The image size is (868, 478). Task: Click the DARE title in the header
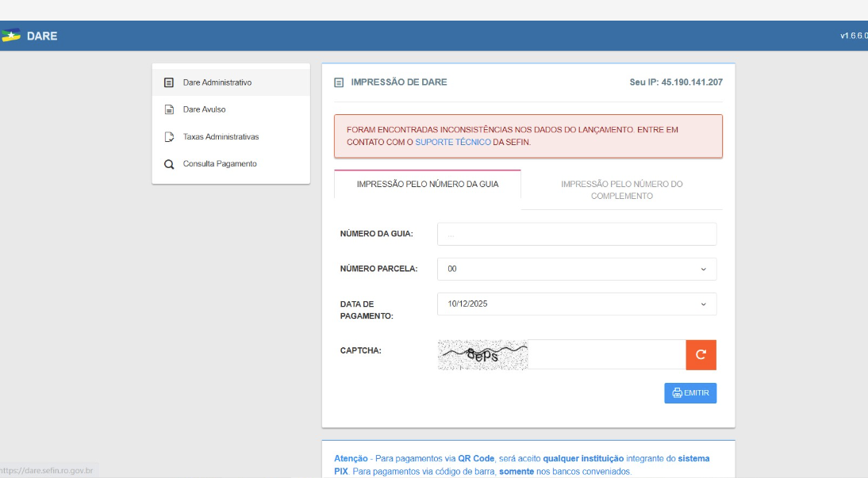coord(42,36)
